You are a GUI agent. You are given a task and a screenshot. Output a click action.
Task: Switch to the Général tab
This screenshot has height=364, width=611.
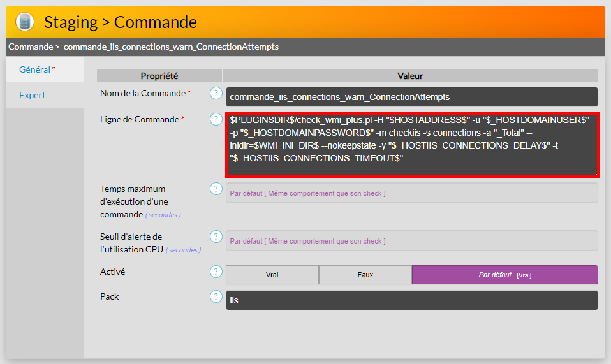pos(35,69)
